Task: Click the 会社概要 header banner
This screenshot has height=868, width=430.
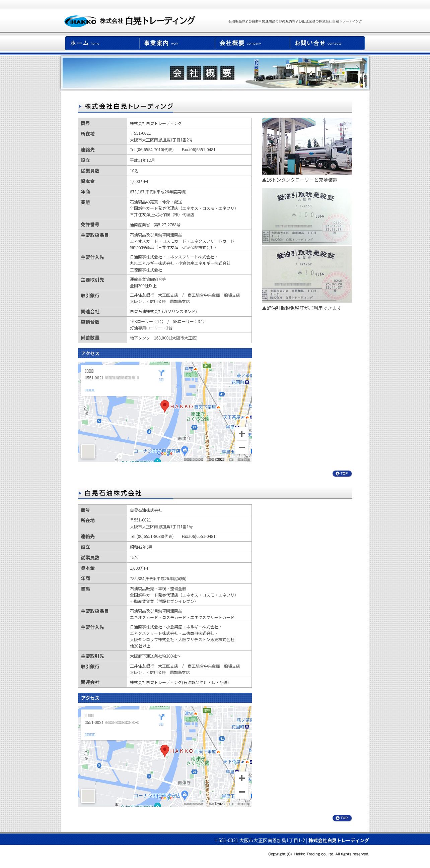Action: pos(215,73)
